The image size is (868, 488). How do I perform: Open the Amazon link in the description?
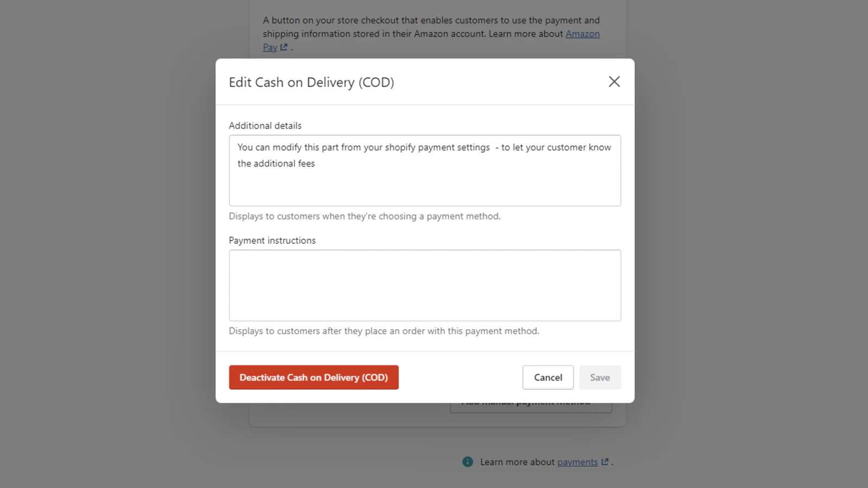click(x=582, y=34)
